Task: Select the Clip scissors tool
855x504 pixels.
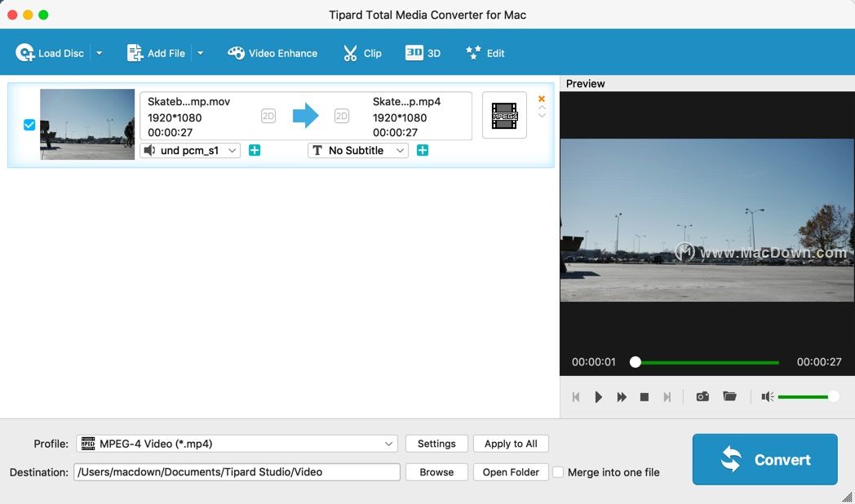Action: click(x=361, y=52)
